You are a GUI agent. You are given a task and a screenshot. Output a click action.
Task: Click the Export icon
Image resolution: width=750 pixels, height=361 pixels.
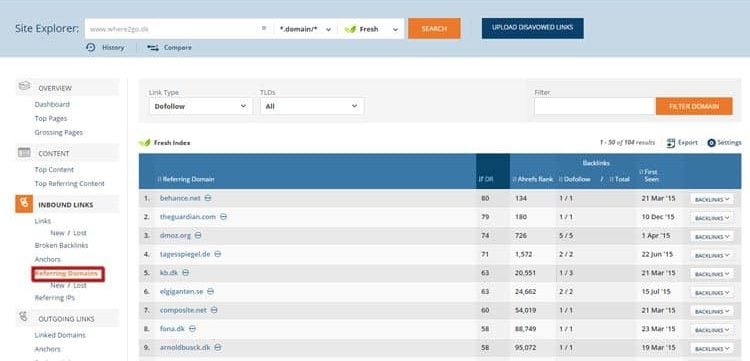(671, 142)
